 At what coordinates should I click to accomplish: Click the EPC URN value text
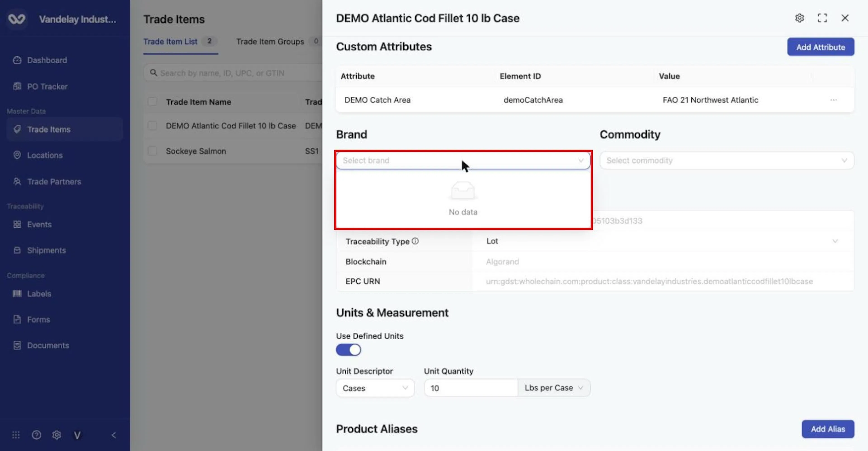649,281
